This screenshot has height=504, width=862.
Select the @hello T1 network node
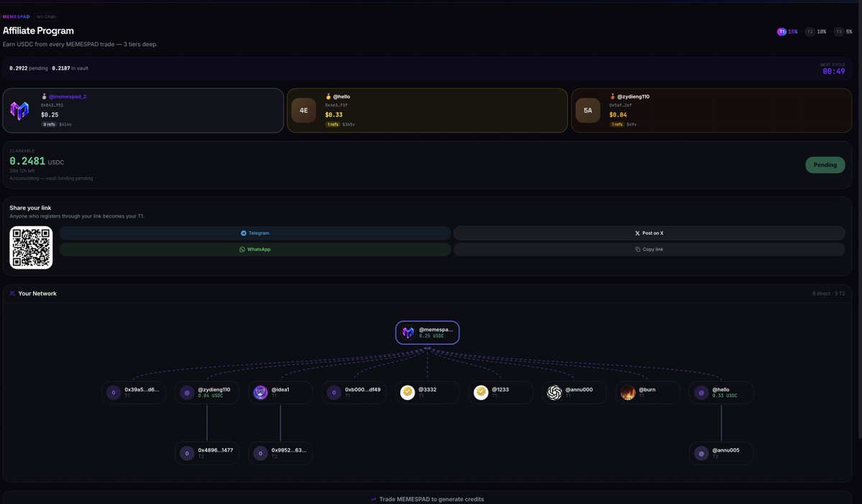tap(721, 393)
